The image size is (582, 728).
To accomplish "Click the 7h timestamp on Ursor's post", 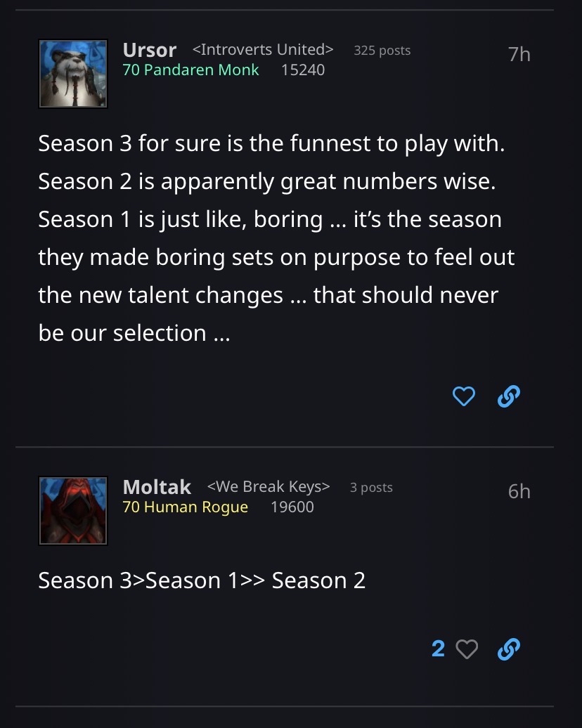I will (x=519, y=54).
